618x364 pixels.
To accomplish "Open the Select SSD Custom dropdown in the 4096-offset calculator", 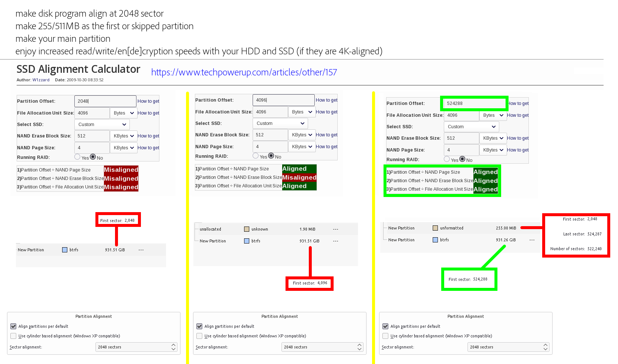I will (x=280, y=123).
